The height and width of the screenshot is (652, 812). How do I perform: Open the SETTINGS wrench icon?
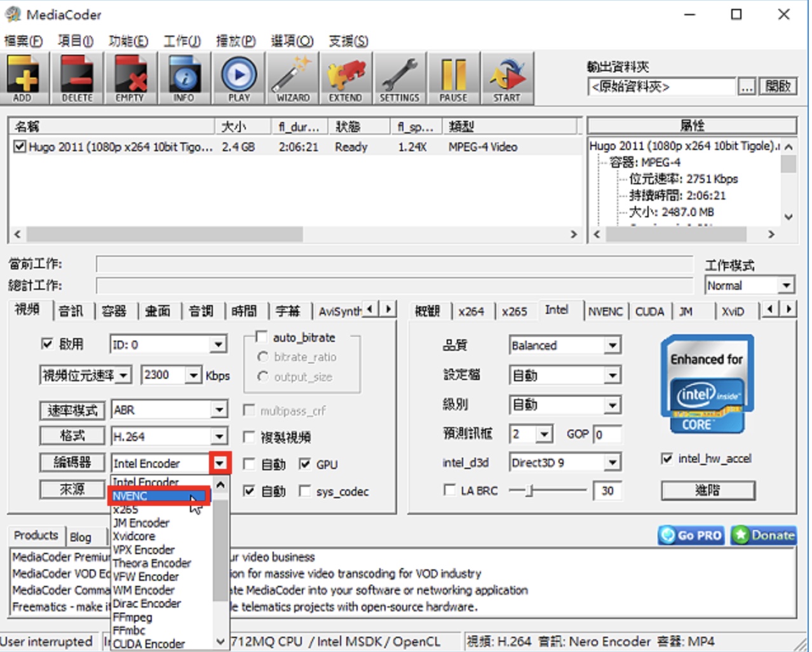tap(399, 79)
